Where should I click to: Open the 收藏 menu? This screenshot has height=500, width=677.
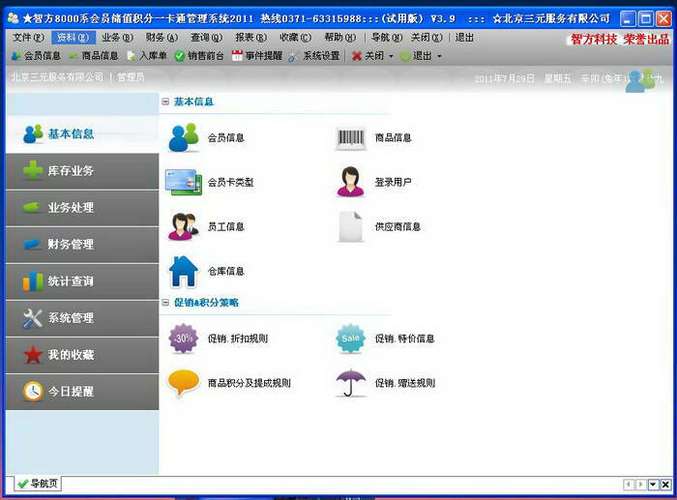(x=295, y=38)
